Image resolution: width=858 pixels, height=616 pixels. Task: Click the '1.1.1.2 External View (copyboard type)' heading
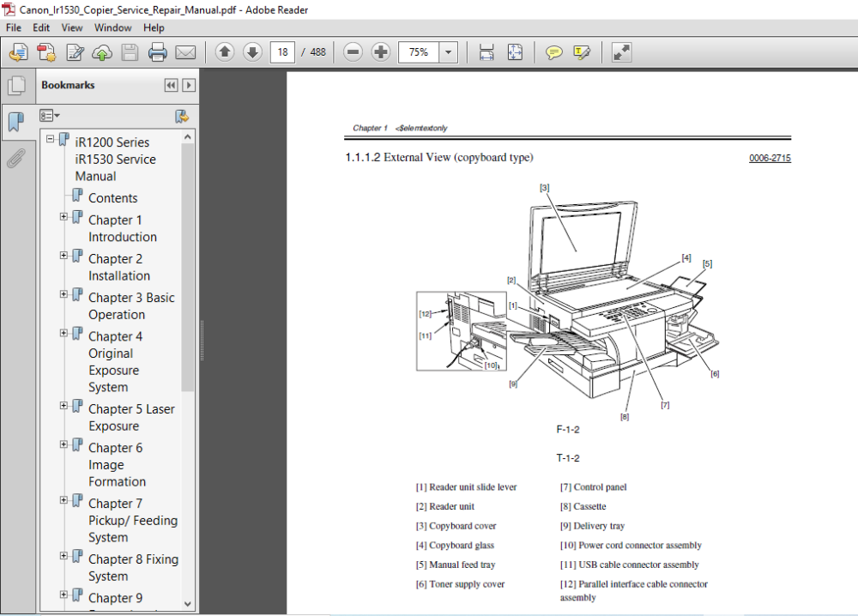coord(438,158)
